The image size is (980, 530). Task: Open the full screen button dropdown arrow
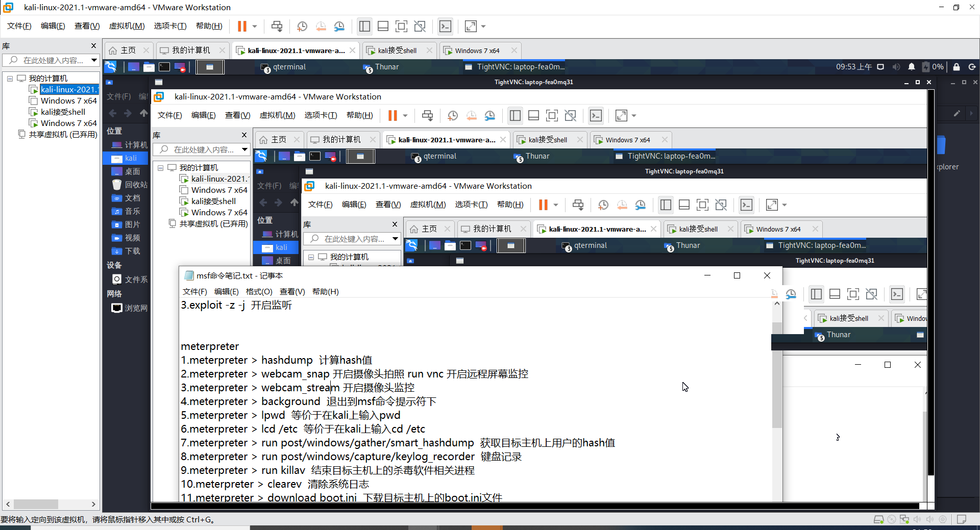tap(483, 26)
